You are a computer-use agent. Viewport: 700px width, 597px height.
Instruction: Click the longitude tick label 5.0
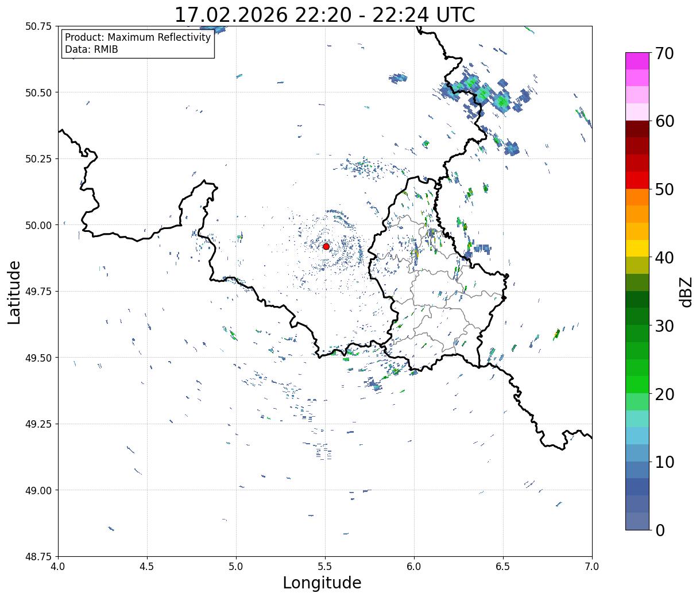236,567
